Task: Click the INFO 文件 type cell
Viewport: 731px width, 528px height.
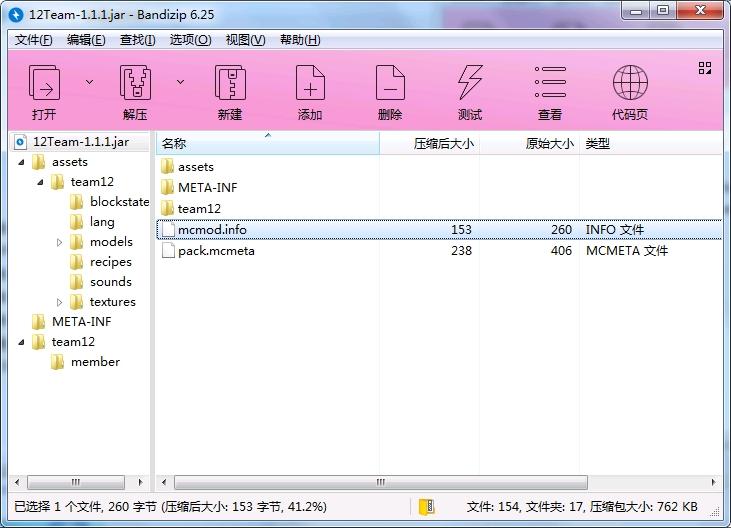Action: tap(614, 230)
